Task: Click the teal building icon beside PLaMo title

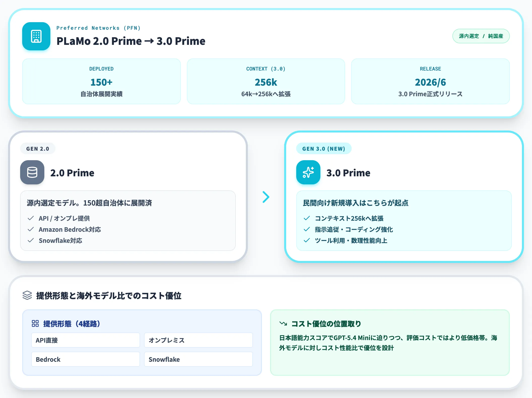Action: [36, 36]
